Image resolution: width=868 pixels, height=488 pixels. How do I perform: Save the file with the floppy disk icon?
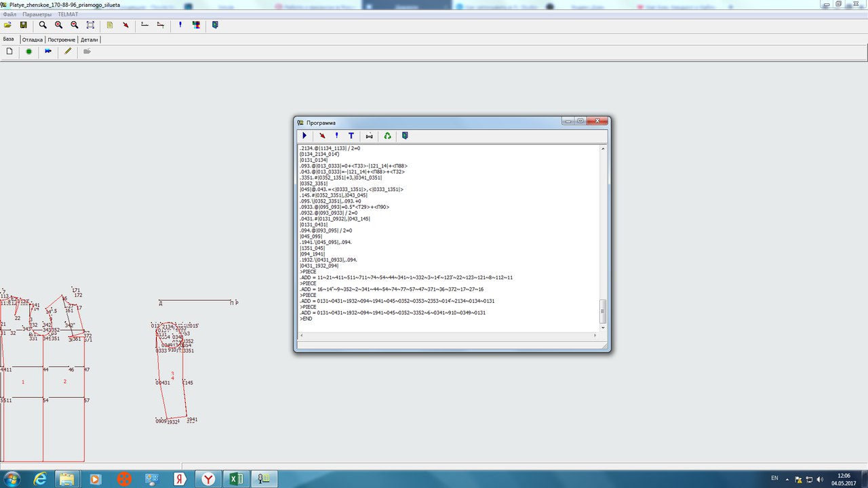tap(23, 25)
